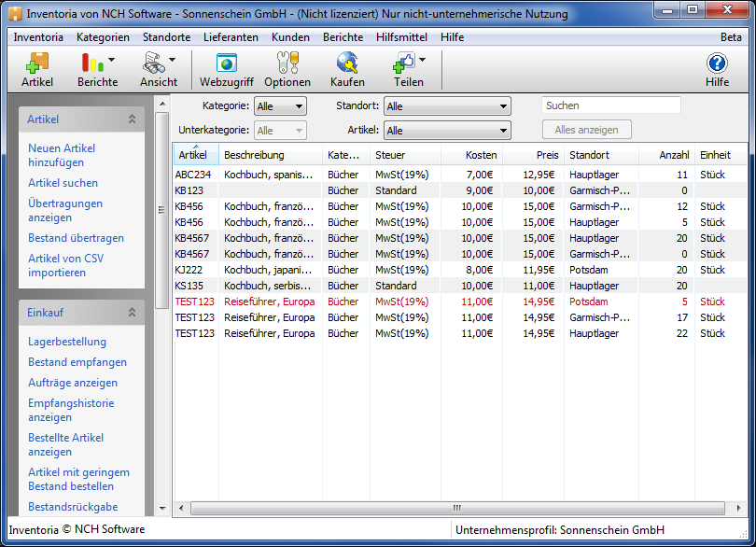Open Empfangshistorie anzeigen link

click(x=71, y=410)
